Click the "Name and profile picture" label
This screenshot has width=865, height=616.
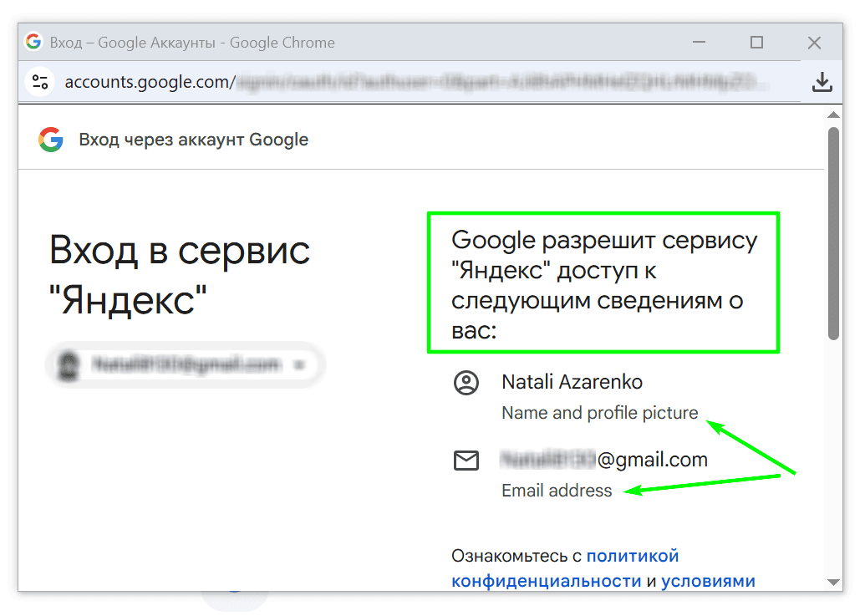tap(599, 413)
